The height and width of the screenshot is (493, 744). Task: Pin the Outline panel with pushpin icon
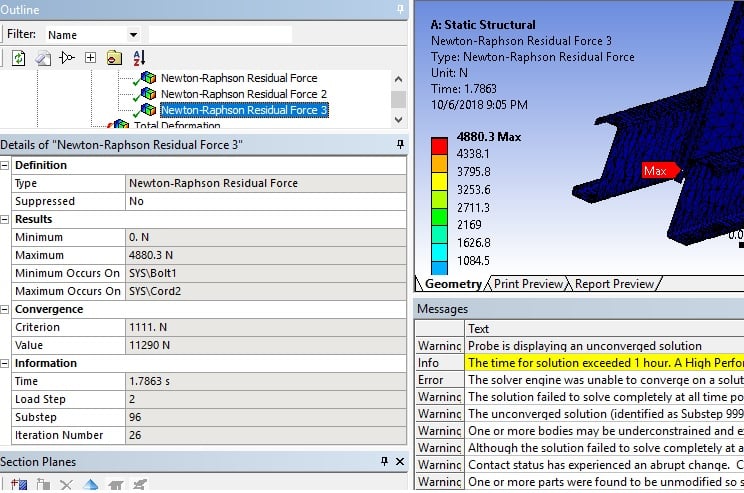pos(400,9)
